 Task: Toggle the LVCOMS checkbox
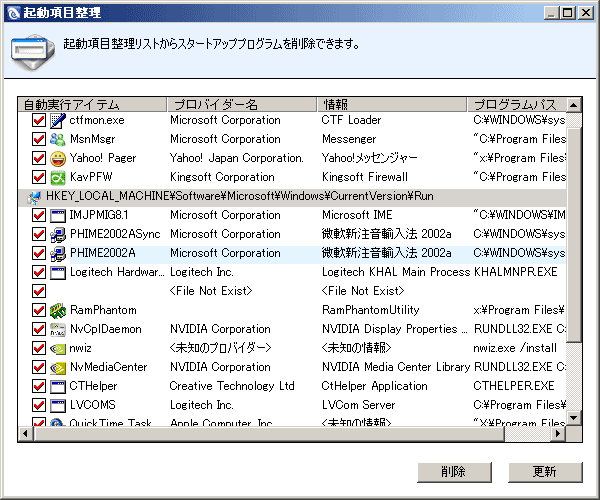[39, 406]
